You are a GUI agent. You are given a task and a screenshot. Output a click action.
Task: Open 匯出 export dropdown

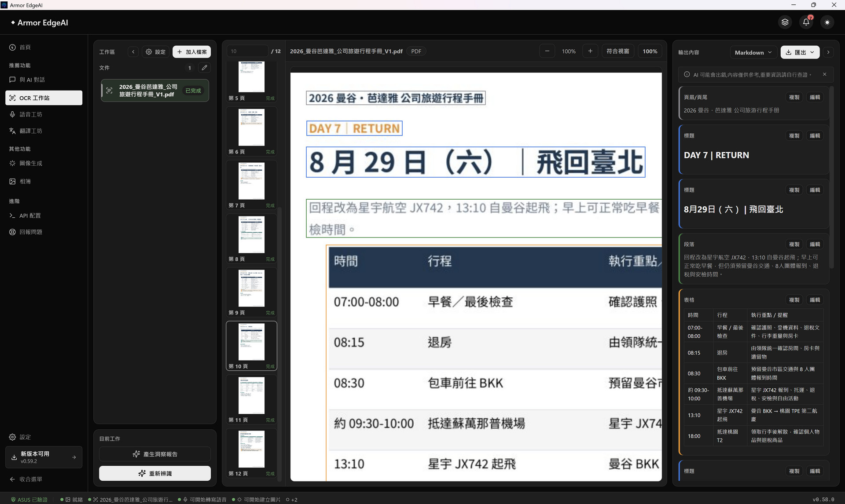coord(800,52)
